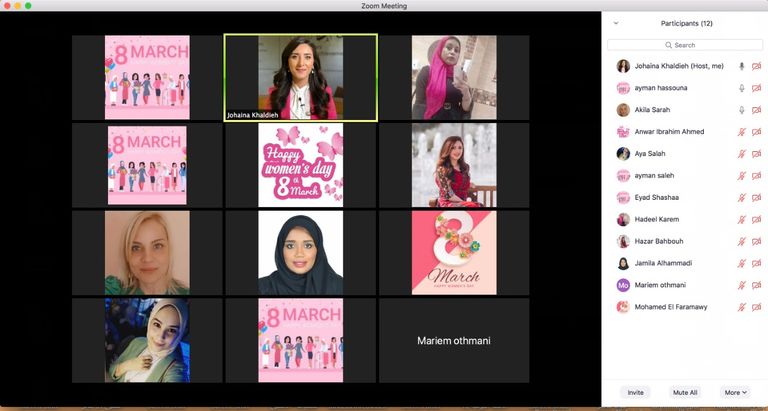Click Mohamed El Faramawy's video-off camera icon
Screen dimensions: 768x411
[757, 307]
